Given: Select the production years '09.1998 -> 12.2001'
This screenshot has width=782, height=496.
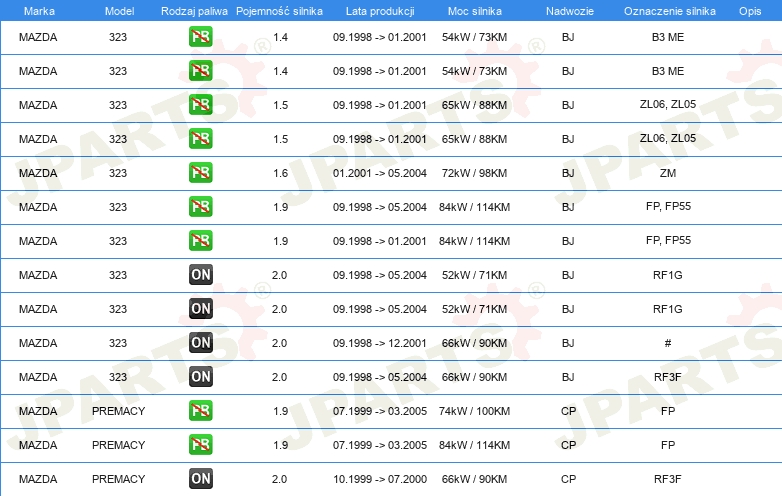Looking at the screenshot, I should [x=380, y=343].
